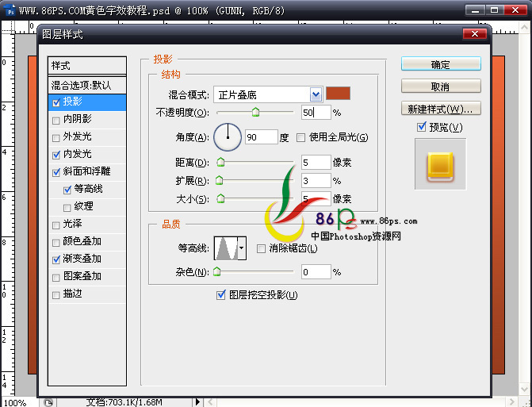Enable the 内阴影 inner shadow checkbox
532x407 pixels.
coord(56,121)
